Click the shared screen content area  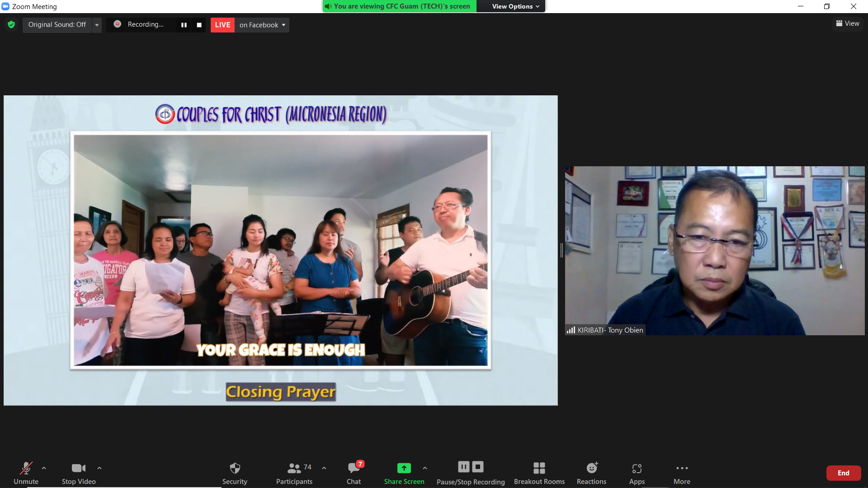tap(281, 250)
